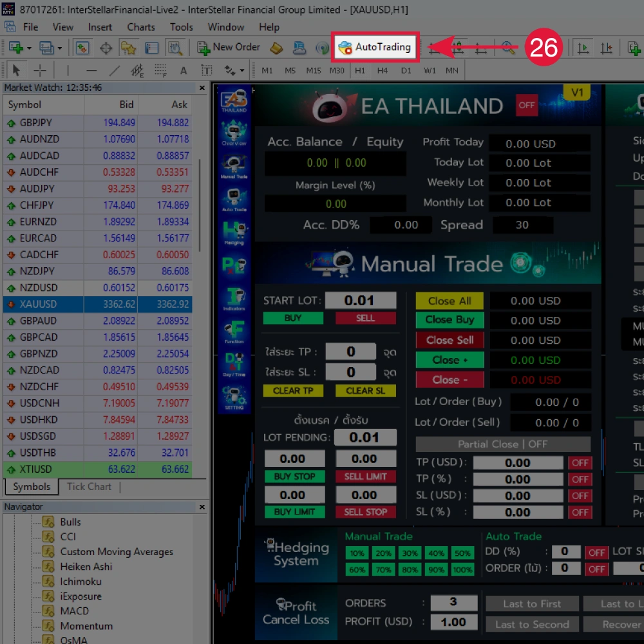This screenshot has height=644, width=644.
Task: Toggle the EA Thailand OFF switch
Action: (527, 106)
